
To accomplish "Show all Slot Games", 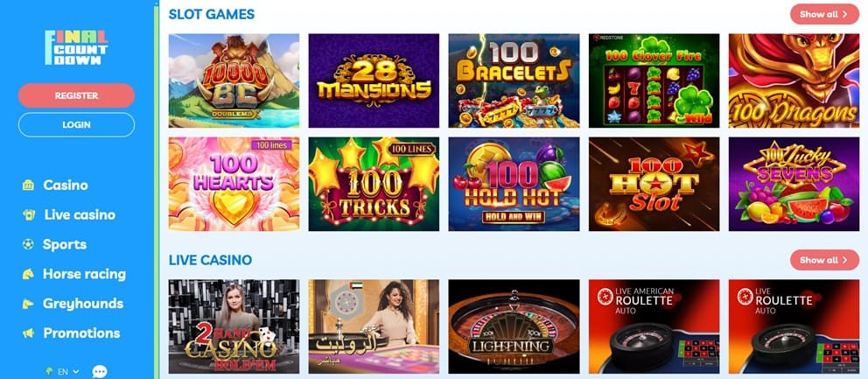I will 824,14.
